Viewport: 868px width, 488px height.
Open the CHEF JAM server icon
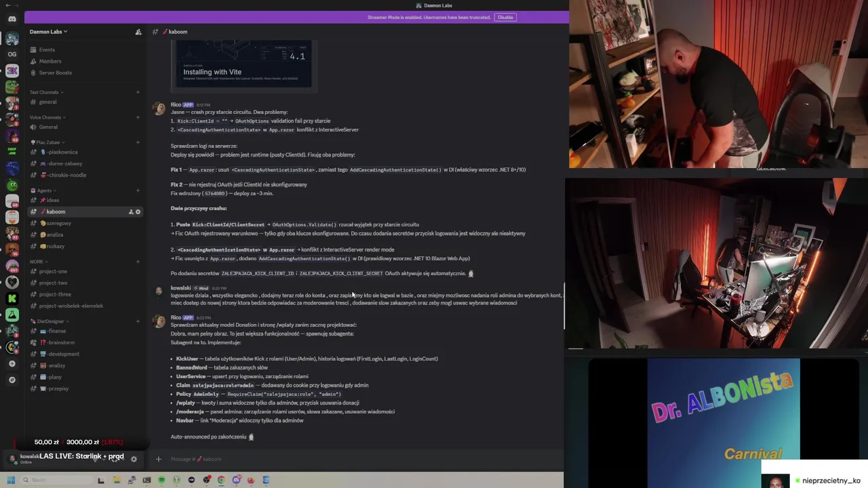point(12,151)
